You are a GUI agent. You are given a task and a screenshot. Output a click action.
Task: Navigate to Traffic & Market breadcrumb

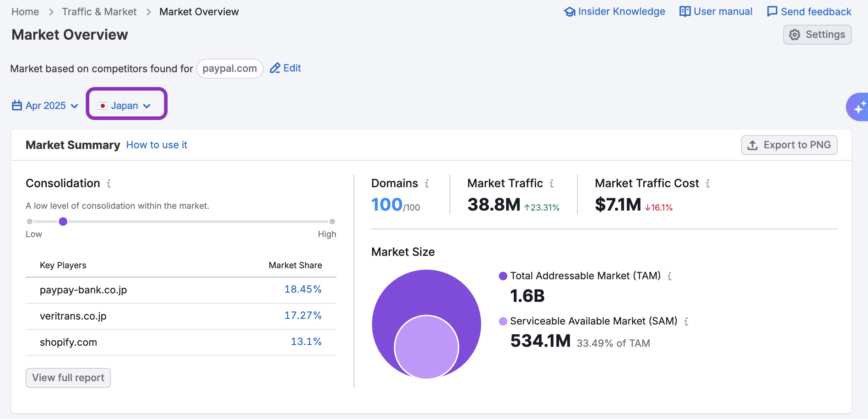[x=99, y=12]
